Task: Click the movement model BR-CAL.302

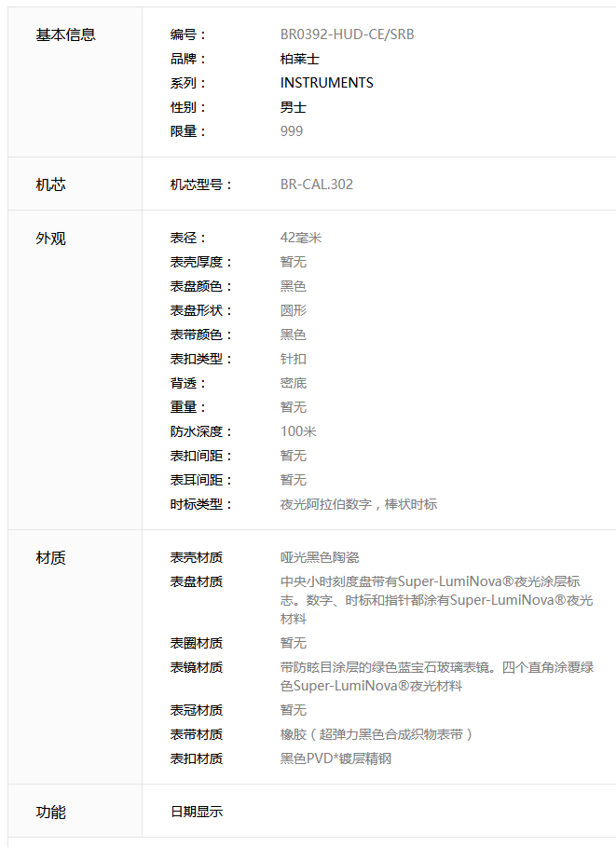Action: [x=316, y=184]
